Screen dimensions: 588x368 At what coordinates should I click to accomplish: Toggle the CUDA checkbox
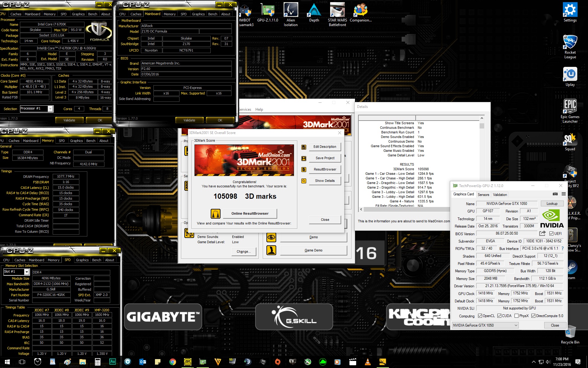coord(499,316)
